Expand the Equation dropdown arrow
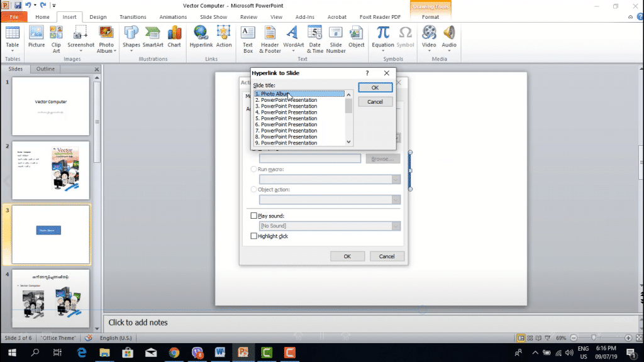The width and height of the screenshot is (644, 362). tap(383, 51)
